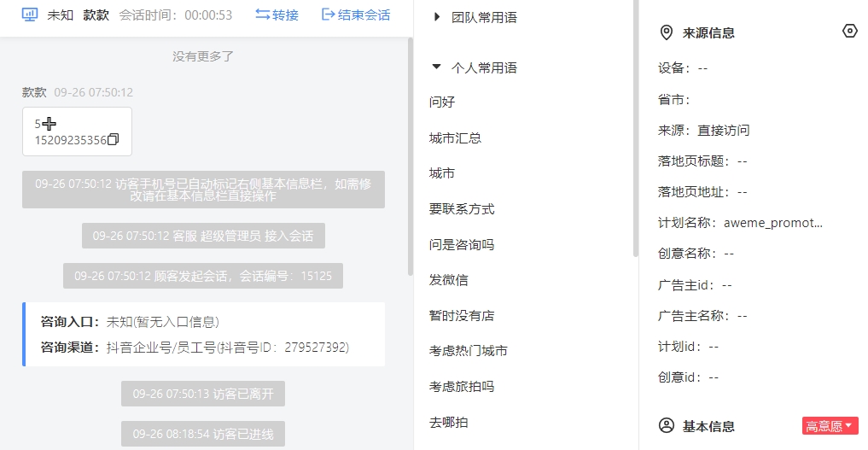Select the quick phrase 城市汇总
This screenshot has width=868, height=450.
click(455, 137)
